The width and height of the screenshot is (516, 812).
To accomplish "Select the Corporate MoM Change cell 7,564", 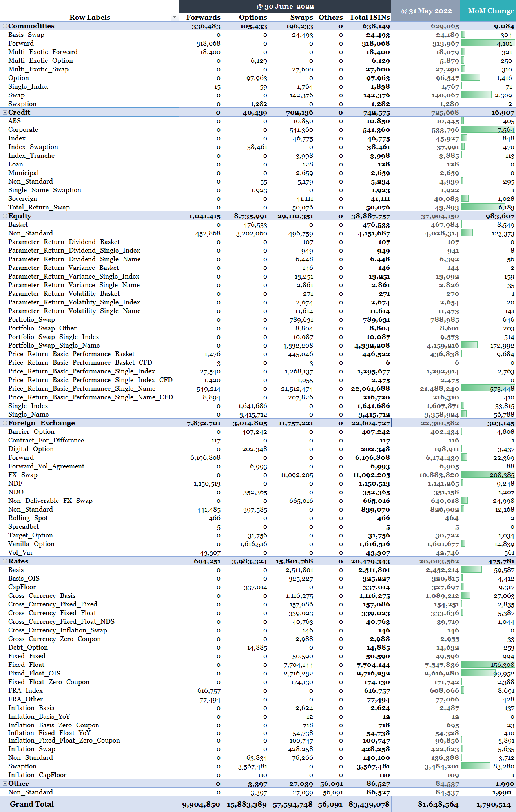I will point(488,130).
